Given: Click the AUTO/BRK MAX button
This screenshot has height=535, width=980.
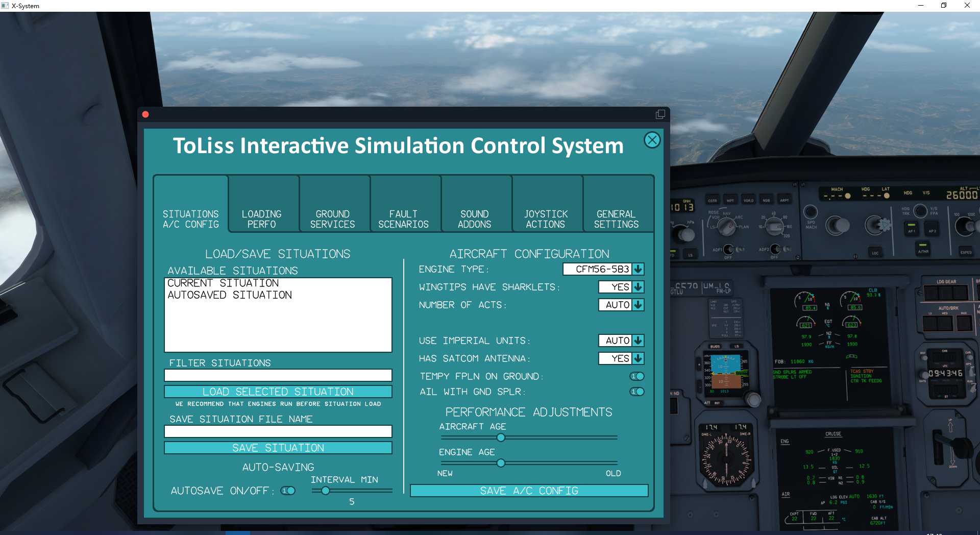Looking at the screenshot, I should coord(964,323).
